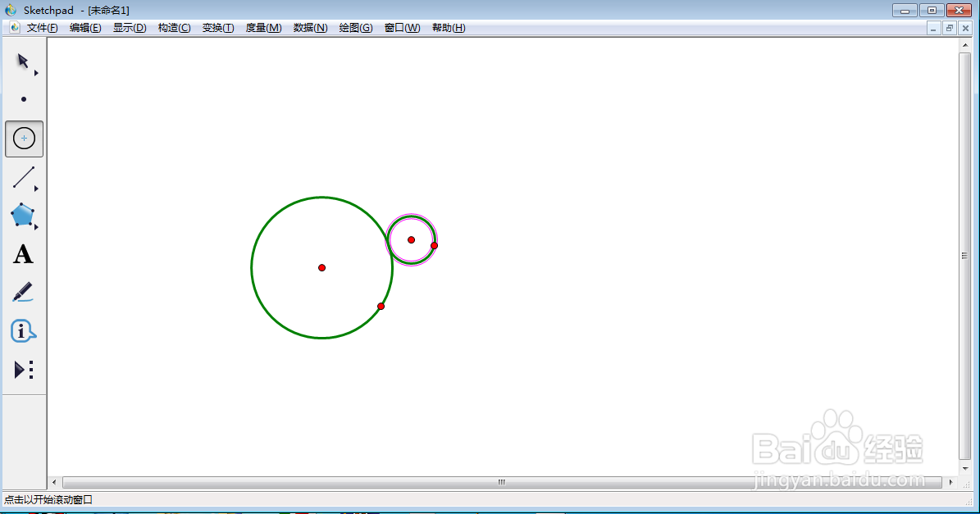Viewport: 980px width, 514px height.
Task: Close the Sketchpad application window
Action: (x=959, y=10)
